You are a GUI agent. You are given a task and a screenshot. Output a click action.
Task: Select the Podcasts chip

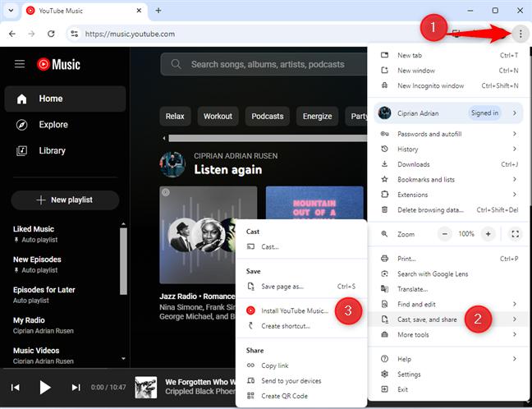click(268, 116)
